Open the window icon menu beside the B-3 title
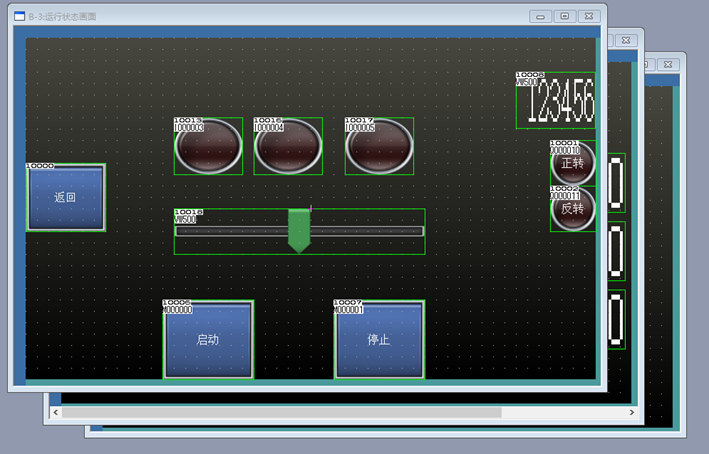 coord(19,16)
